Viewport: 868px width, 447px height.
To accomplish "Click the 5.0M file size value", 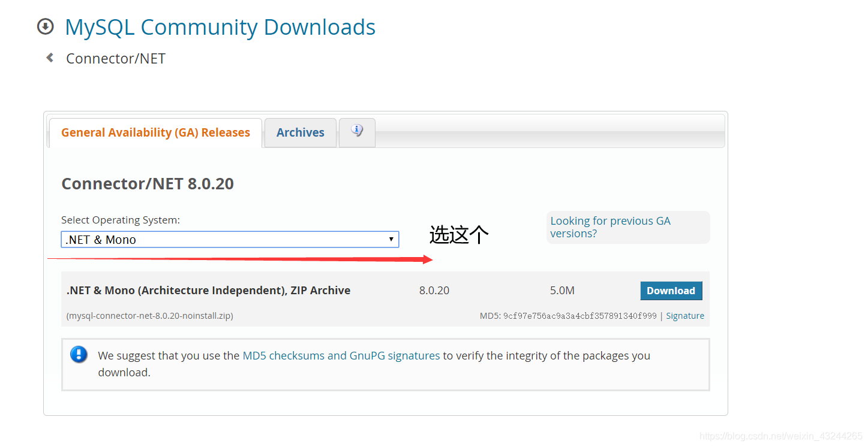I will [562, 291].
